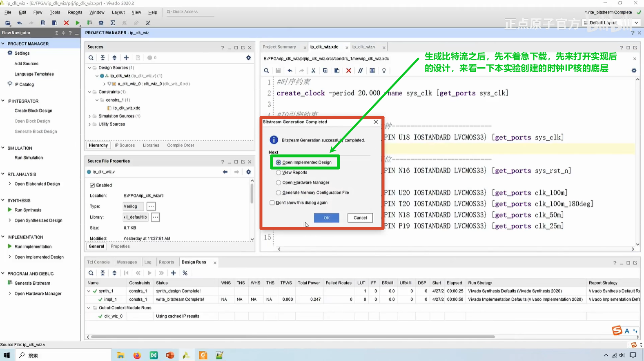Screen dimensions: 644x361
Task: Click the light bulb icon in editor
Action: click(384, 71)
